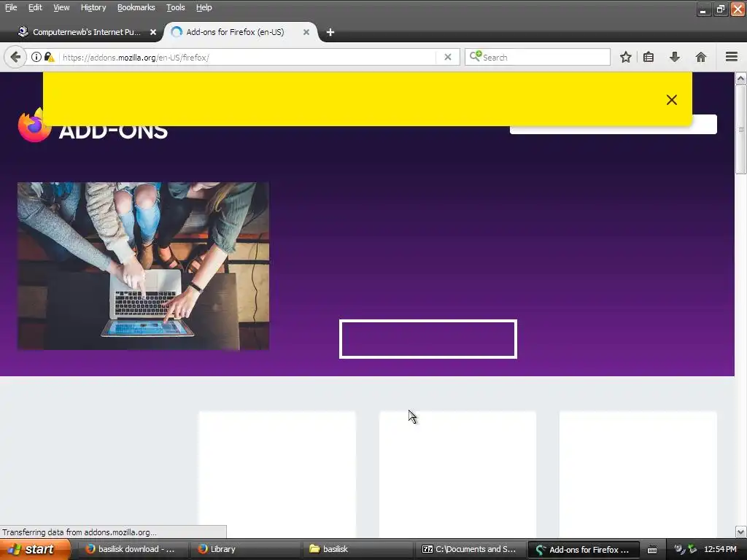This screenshot has height=560, width=747.
Task: Click the search engine magnifier icon
Action: pos(476,57)
